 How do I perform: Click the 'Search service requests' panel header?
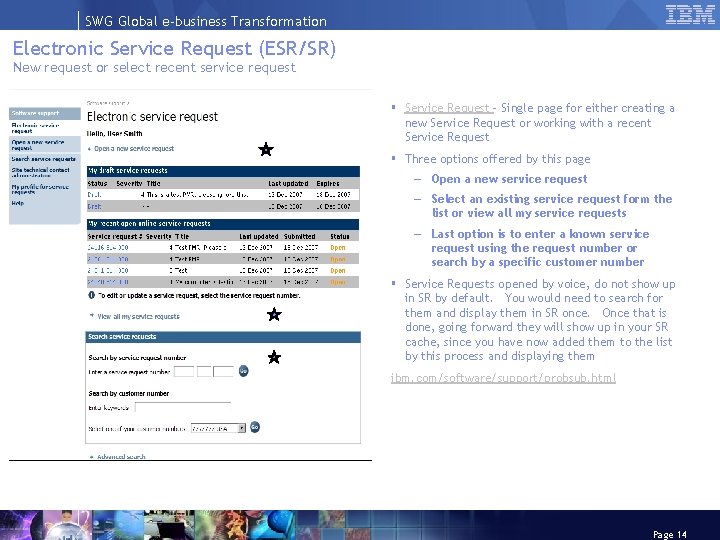(x=223, y=337)
